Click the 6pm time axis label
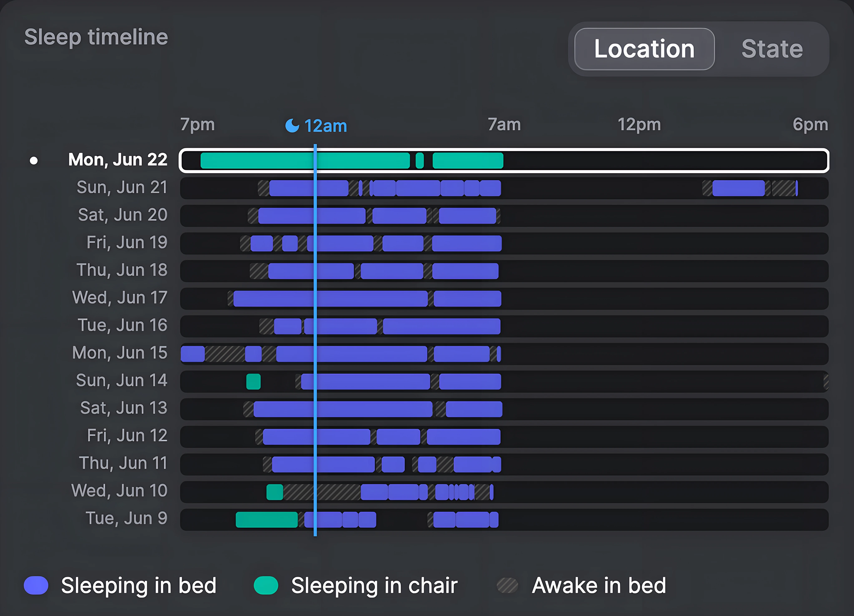Screen dimensions: 854x616 [x=810, y=125]
